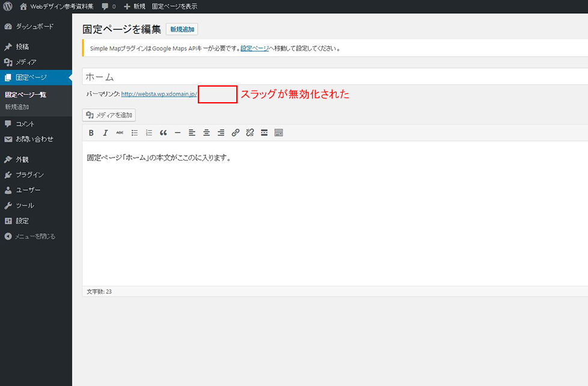Click the strikethrough ABC icon
This screenshot has height=386, width=588.
pos(120,133)
